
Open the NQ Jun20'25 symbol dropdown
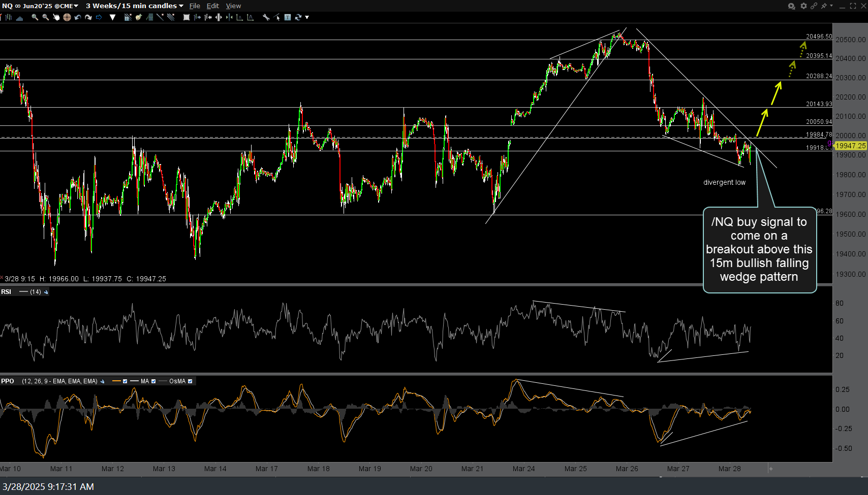coord(76,6)
